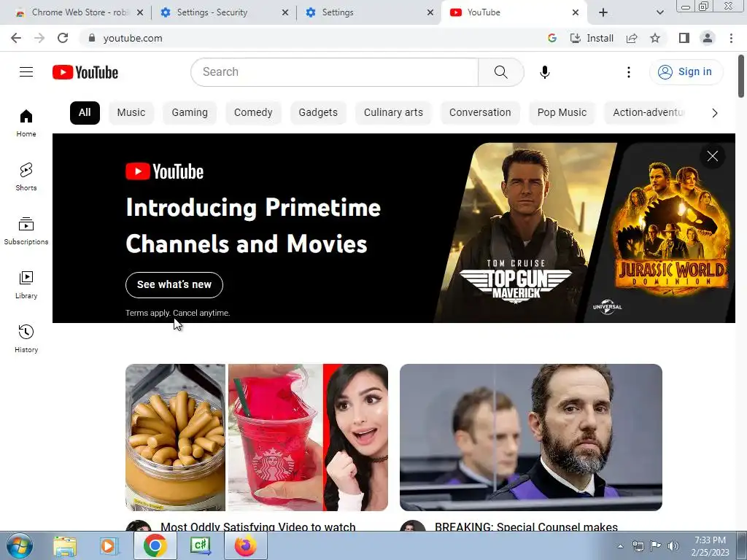Open video titled BREAKING: Special Counsel makes
Viewport: 747px width, 560px height.
click(x=527, y=526)
